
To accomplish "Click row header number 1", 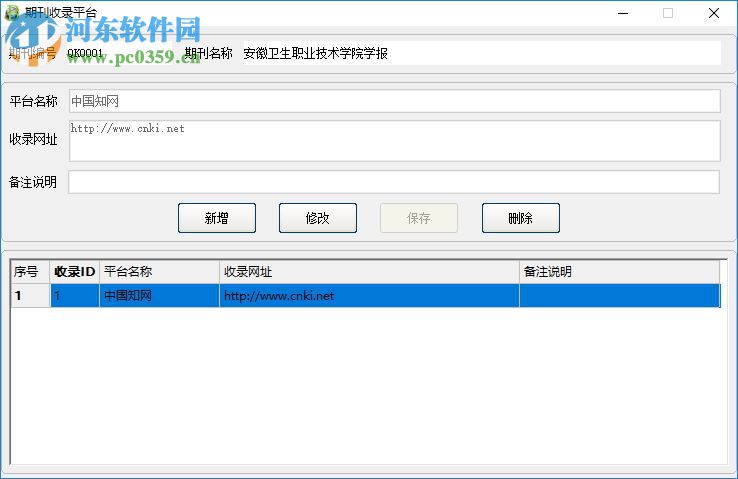I will point(30,295).
